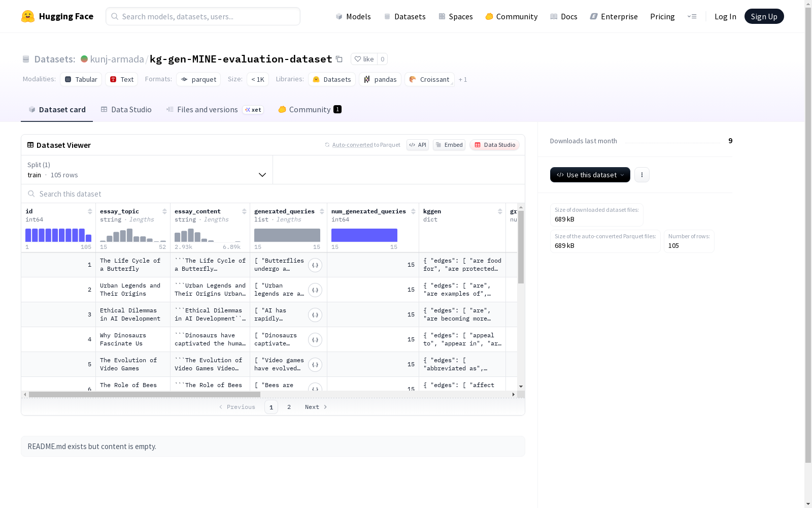This screenshot has width=812, height=508.
Task: Click the API button in Dataset Viewer
Action: pos(418,145)
